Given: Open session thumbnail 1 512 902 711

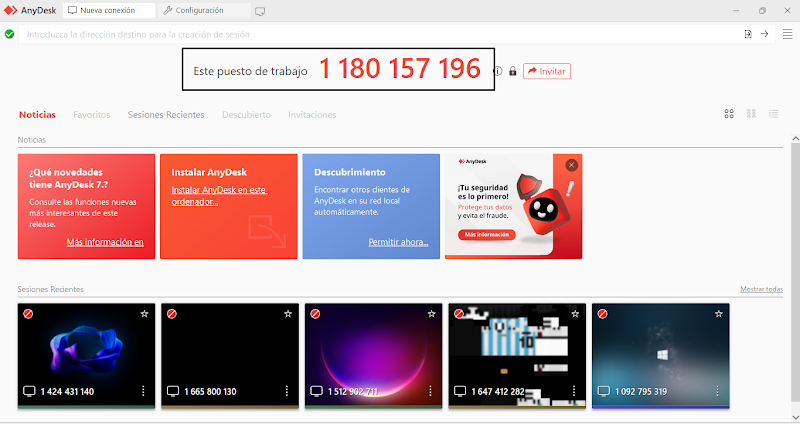Looking at the screenshot, I should pos(373,356).
